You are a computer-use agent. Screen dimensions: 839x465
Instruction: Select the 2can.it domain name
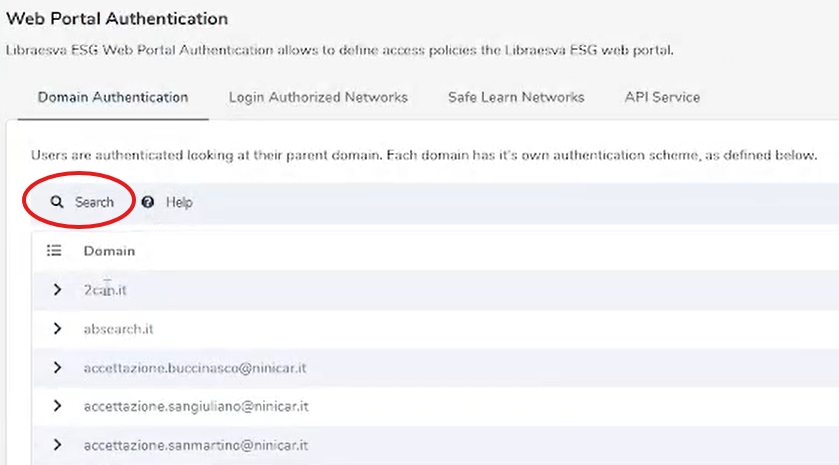(105, 290)
